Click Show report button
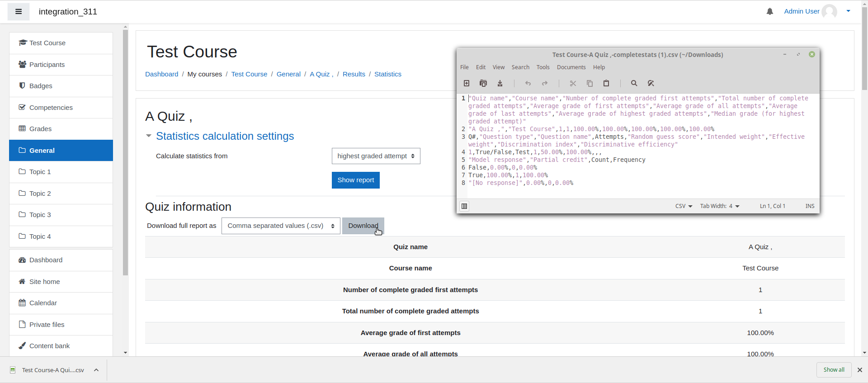This screenshot has width=868, height=383. pyautogui.click(x=356, y=180)
